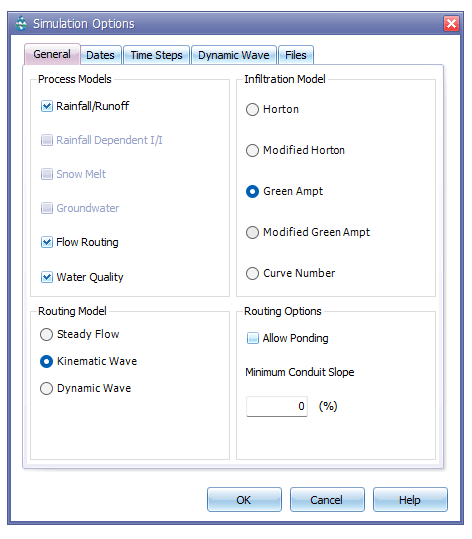Screen dimensions: 472x539
Task: Go to the Dynamic Wave tab
Action: click(234, 55)
